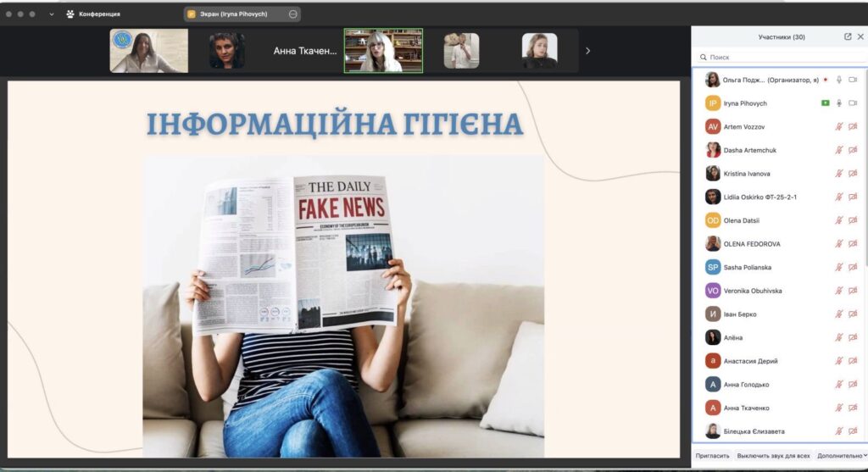Screen dimensions: 868x472
Task: Click the Поиск participant search field
Action: 777,58
